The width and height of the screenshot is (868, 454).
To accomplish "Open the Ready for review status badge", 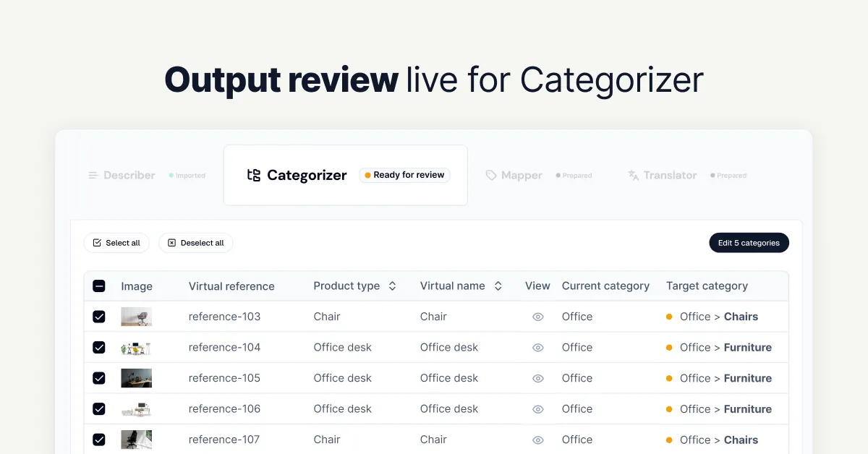I will (404, 175).
